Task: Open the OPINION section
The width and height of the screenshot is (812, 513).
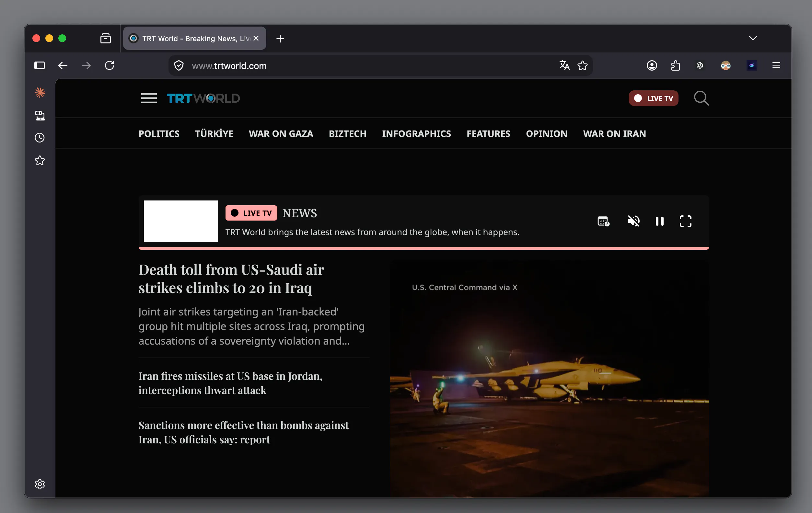Action: 547,134
